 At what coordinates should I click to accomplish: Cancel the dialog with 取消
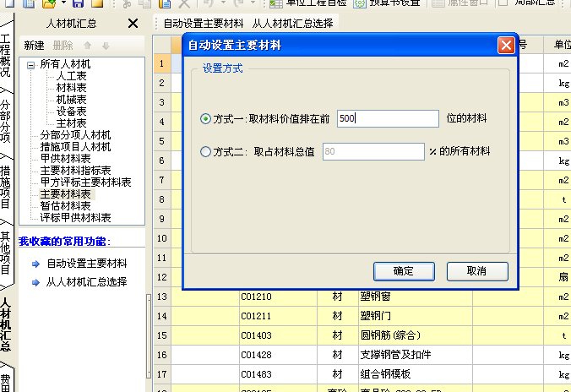point(477,271)
